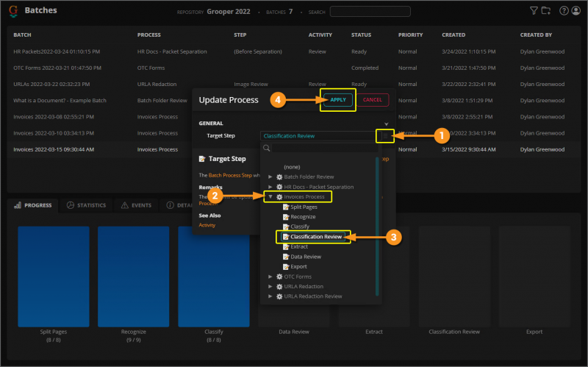Collapse the GENERAL section chevron

click(x=387, y=124)
